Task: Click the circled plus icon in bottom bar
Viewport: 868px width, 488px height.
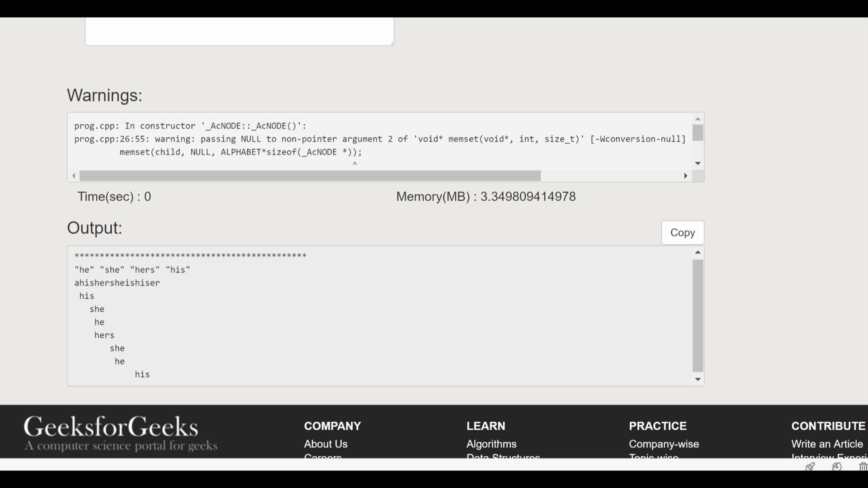Action: [x=837, y=466]
